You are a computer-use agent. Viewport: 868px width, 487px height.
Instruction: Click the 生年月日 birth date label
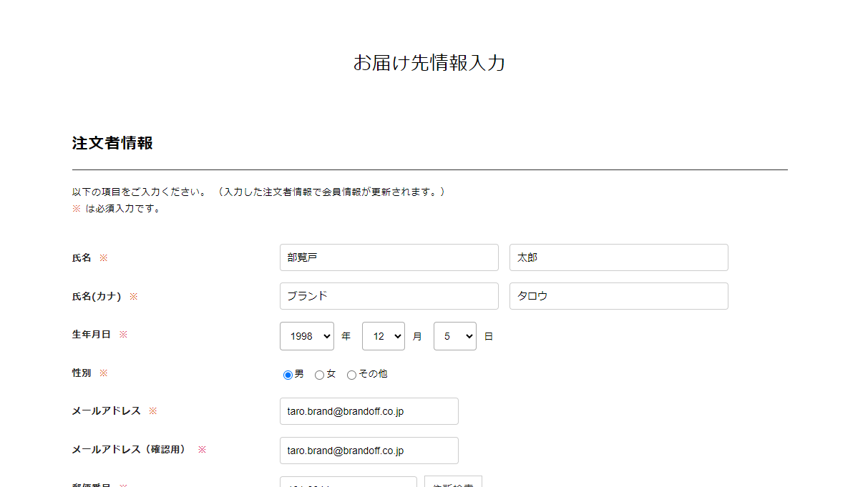click(x=92, y=335)
